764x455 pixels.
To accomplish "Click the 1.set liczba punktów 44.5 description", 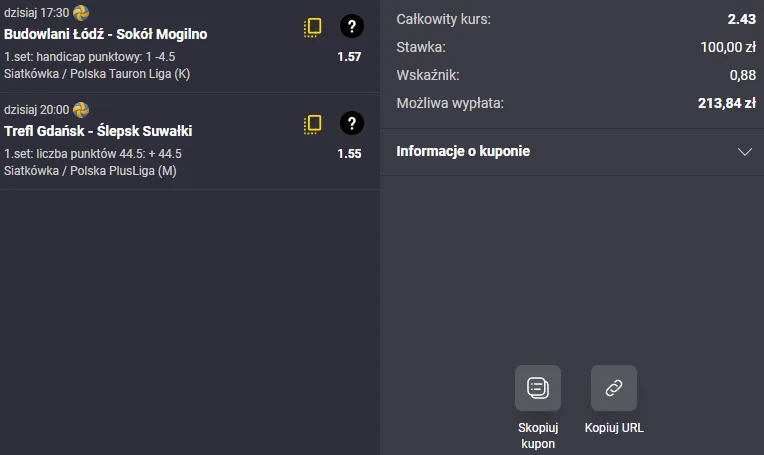I will tap(93, 154).
